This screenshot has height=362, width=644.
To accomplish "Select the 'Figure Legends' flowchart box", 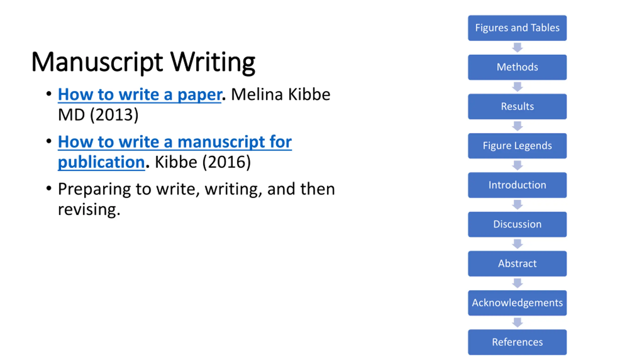I will (517, 146).
